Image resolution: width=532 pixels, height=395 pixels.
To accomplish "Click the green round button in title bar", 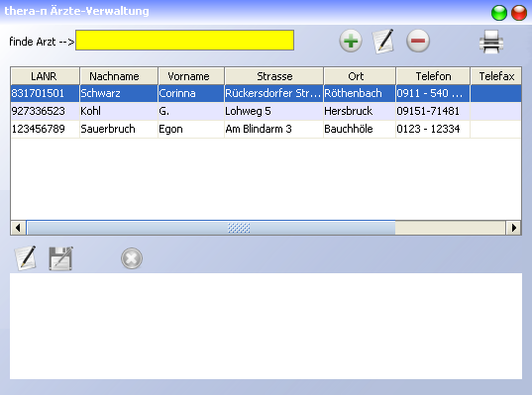I will tap(498, 13).
